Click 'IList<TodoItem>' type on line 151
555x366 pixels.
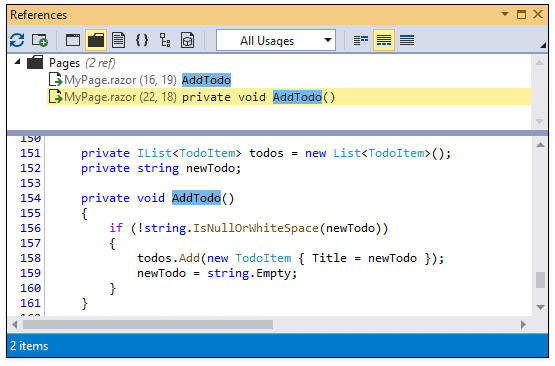[189, 153]
